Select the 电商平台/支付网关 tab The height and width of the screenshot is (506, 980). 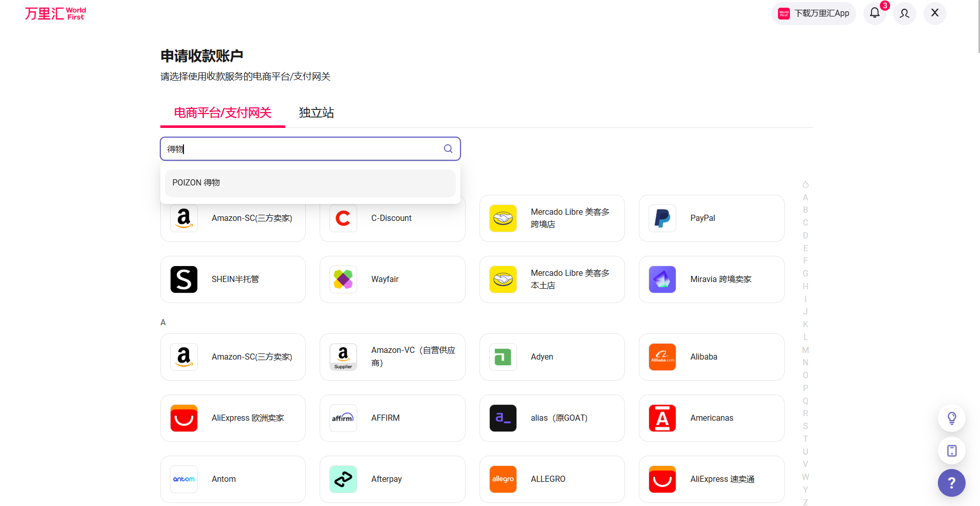[223, 113]
